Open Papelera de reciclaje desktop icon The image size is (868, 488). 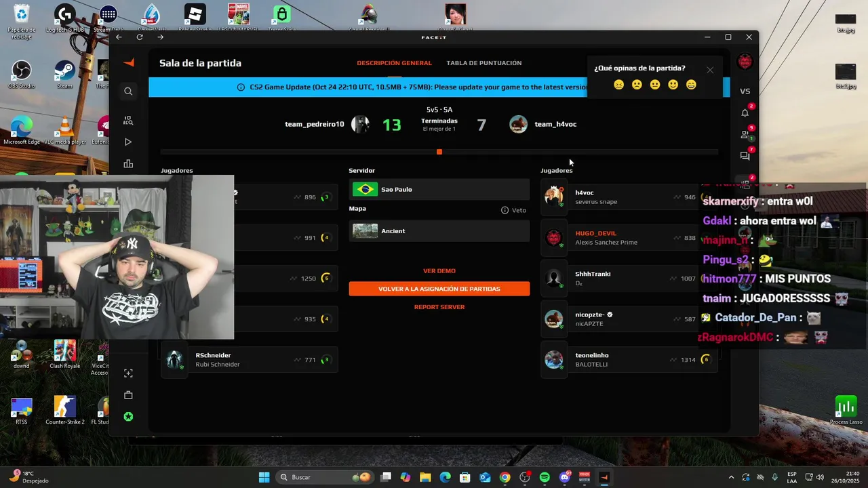[22, 20]
